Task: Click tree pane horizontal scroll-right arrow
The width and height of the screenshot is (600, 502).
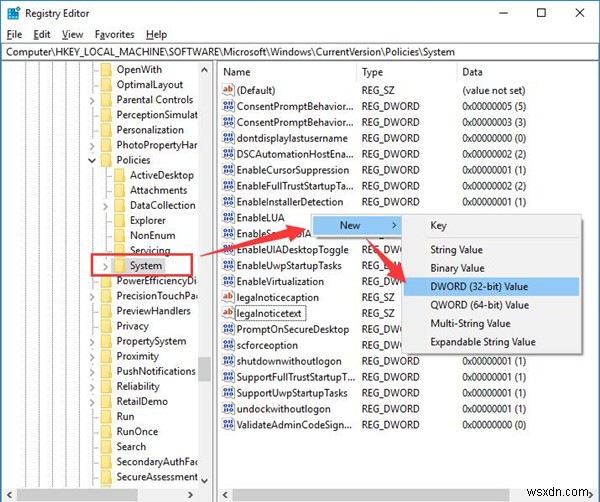Action: point(190,494)
